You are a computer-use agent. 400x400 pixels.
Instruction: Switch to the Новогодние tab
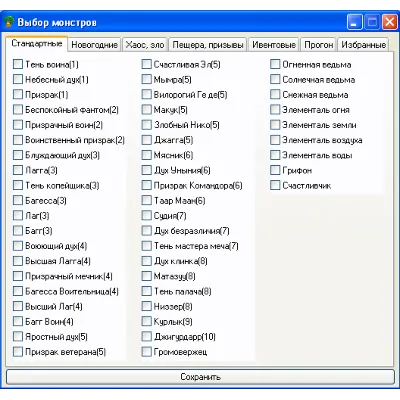click(x=95, y=45)
